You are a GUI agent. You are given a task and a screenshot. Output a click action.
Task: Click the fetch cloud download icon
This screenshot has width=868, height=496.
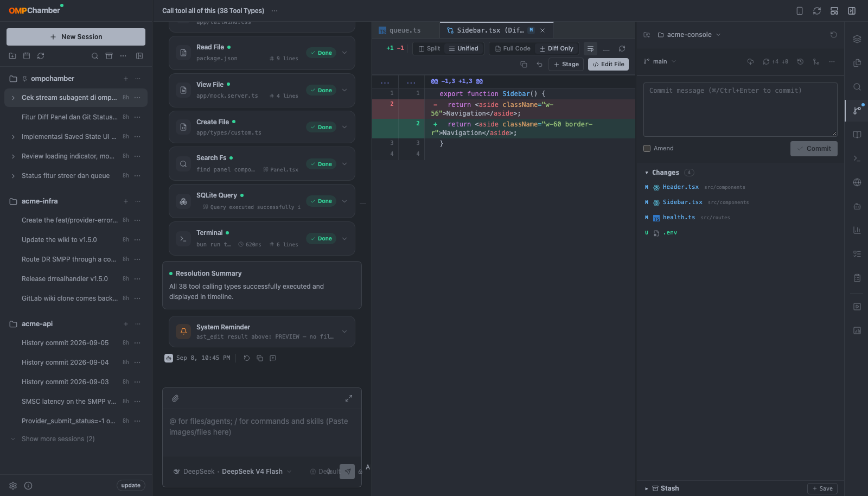(x=750, y=62)
